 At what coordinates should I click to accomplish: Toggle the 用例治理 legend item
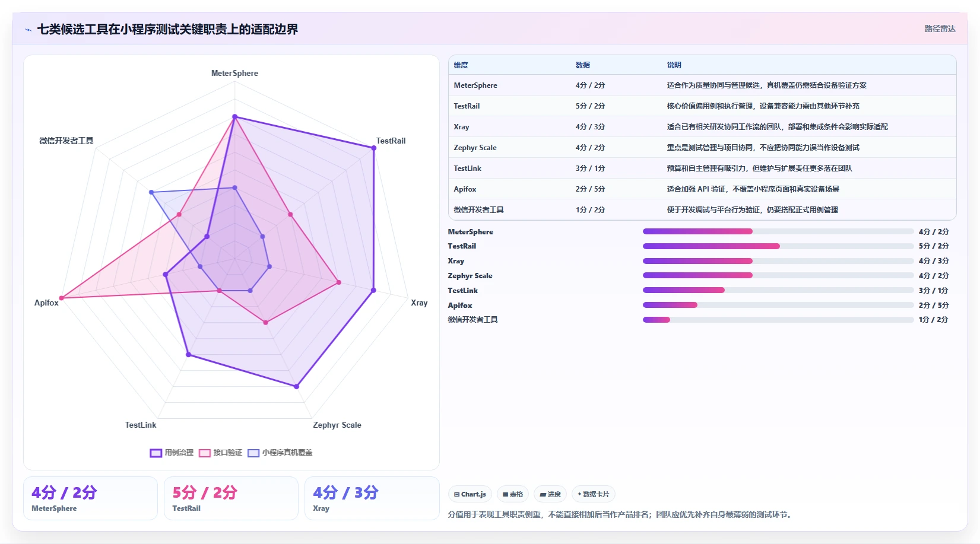click(x=172, y=453)
